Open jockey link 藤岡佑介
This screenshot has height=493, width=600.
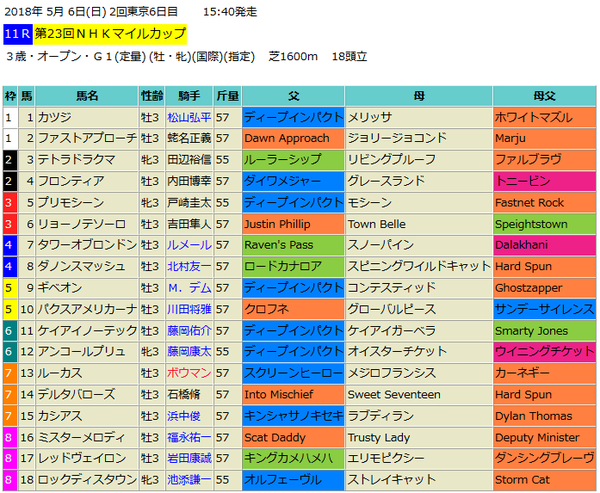tap(189, 331)
